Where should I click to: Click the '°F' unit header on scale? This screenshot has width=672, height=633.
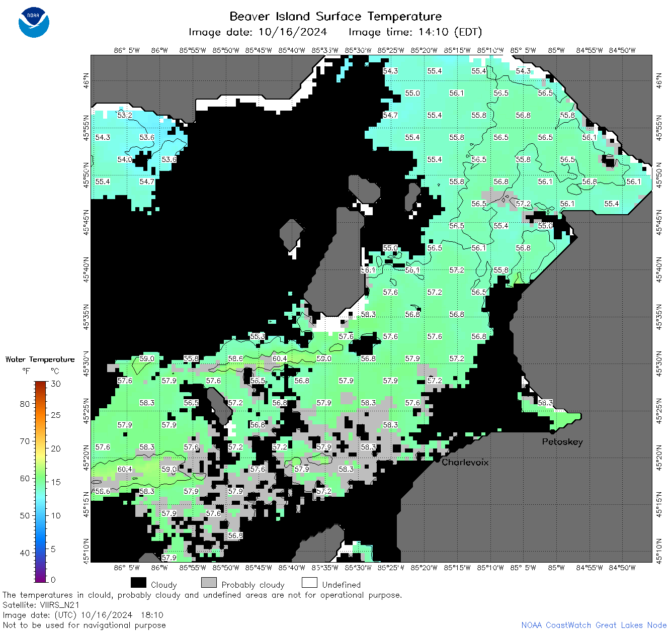tap(27, 371)
